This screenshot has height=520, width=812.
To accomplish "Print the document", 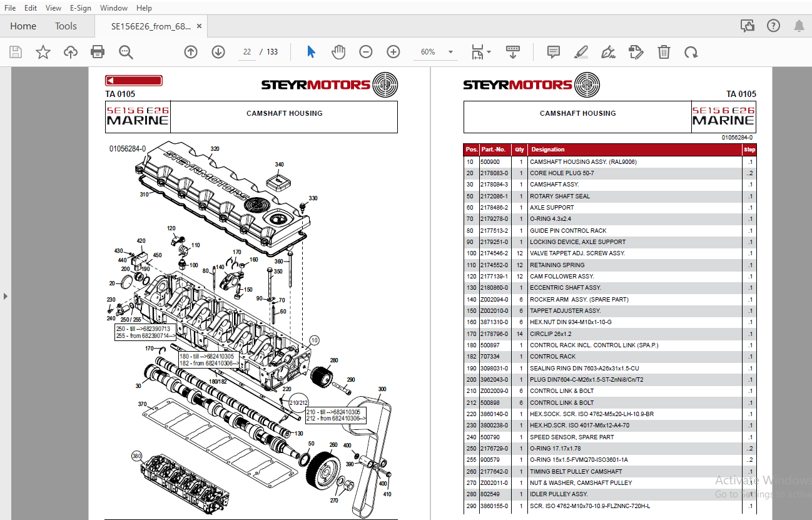I will click(98, 52).
